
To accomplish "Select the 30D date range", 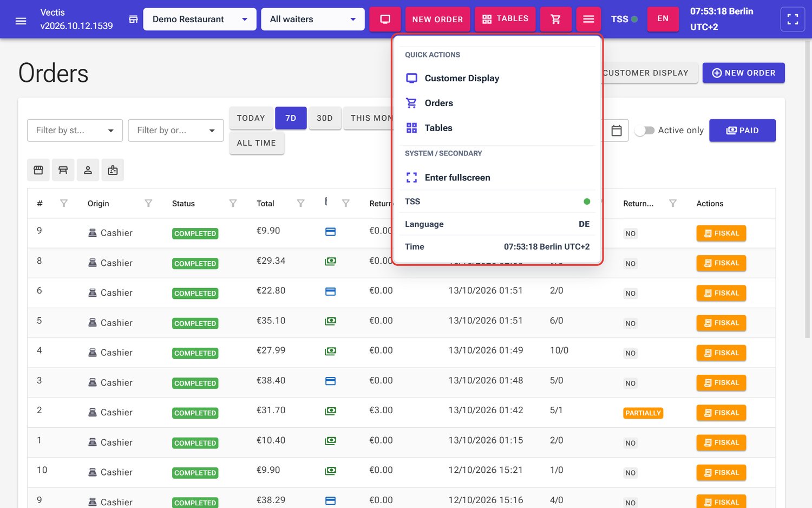I will coord(325,118).
